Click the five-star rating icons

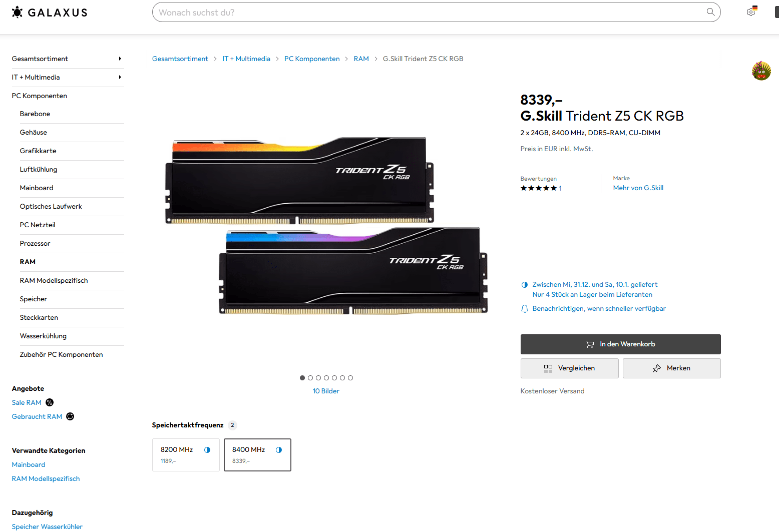coord(538,188)
